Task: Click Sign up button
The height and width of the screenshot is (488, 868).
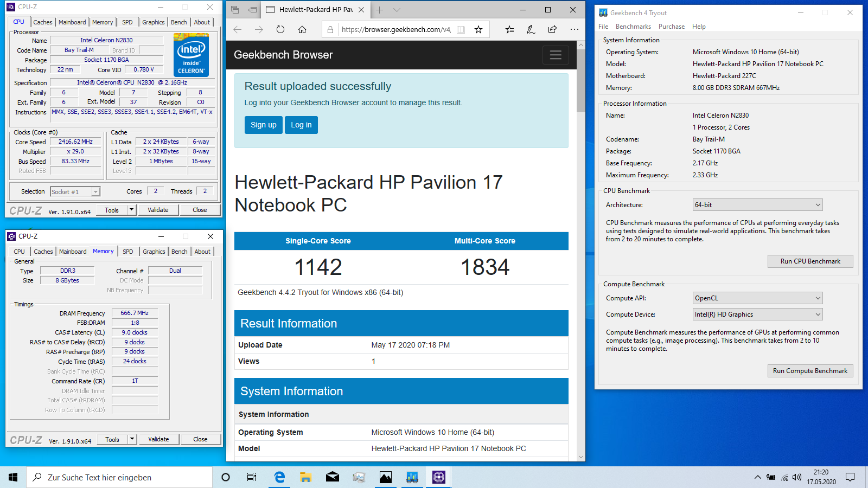Action: (264, 125)
